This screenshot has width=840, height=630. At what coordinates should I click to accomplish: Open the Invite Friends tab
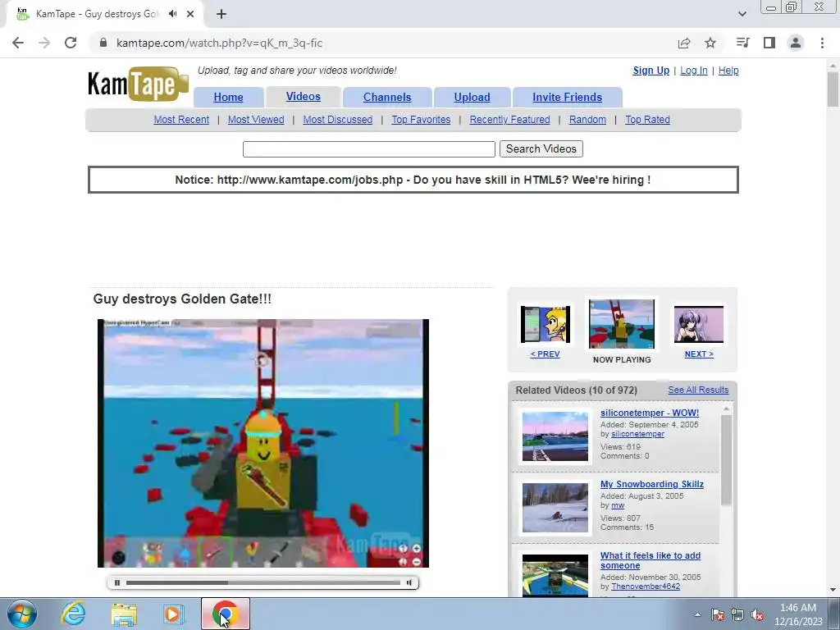[x=568, y=97]
